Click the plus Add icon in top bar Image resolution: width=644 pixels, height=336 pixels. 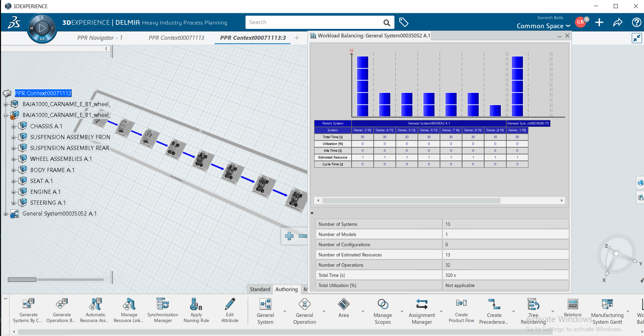pos(599,22)
